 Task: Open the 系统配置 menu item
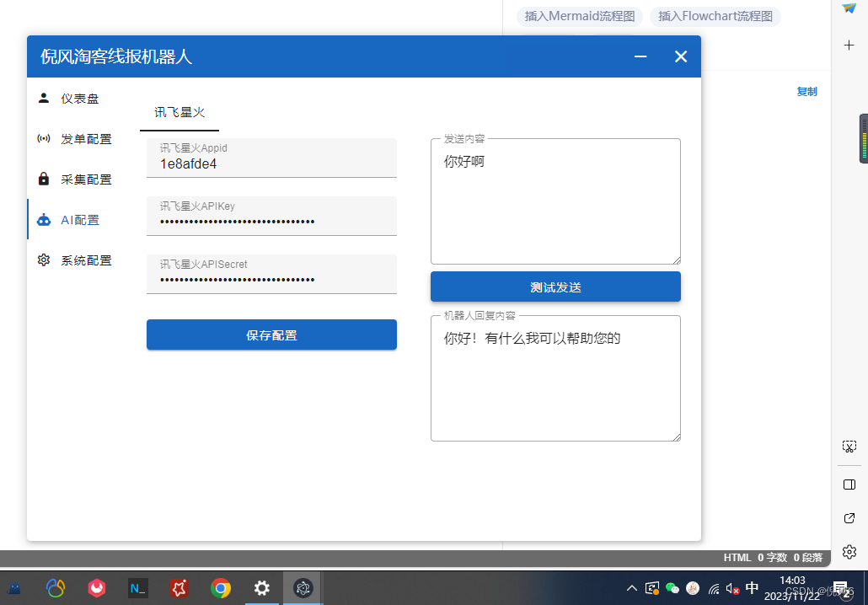point(79,260)
